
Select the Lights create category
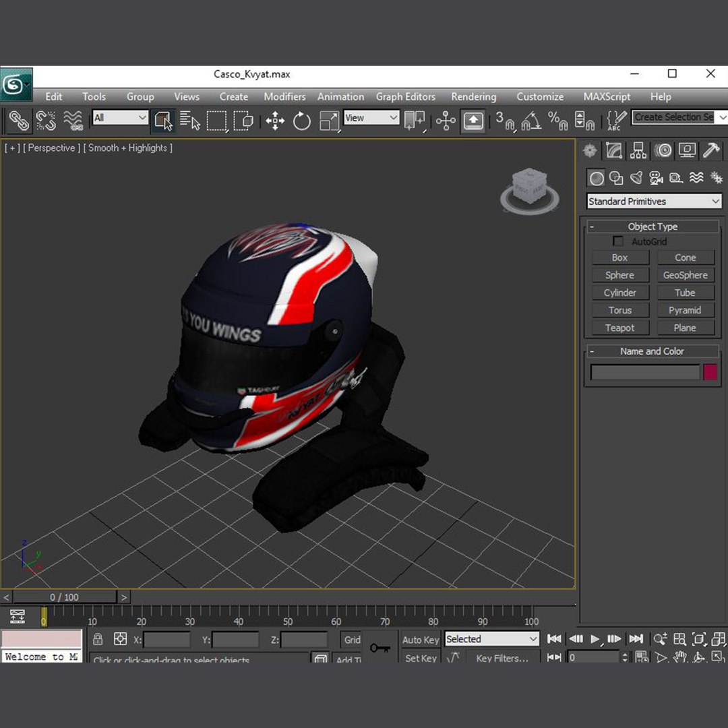coord(636,178)
